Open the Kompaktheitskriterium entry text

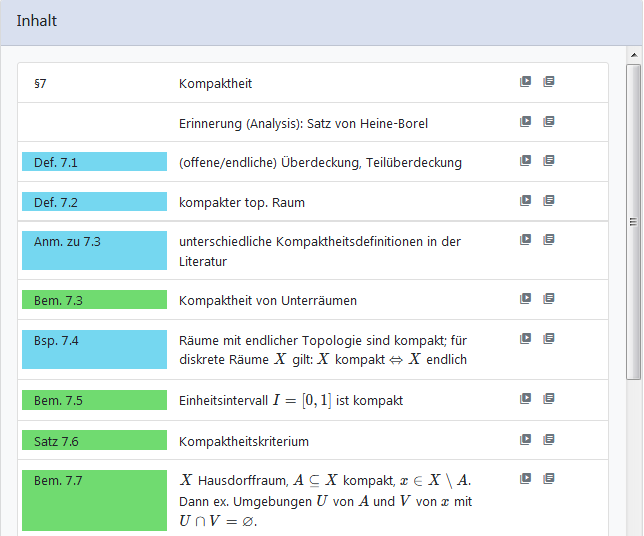(244, 441)
